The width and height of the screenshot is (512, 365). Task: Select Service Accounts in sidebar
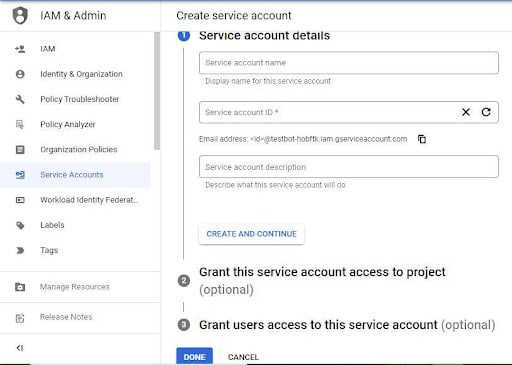pos(75,175)
